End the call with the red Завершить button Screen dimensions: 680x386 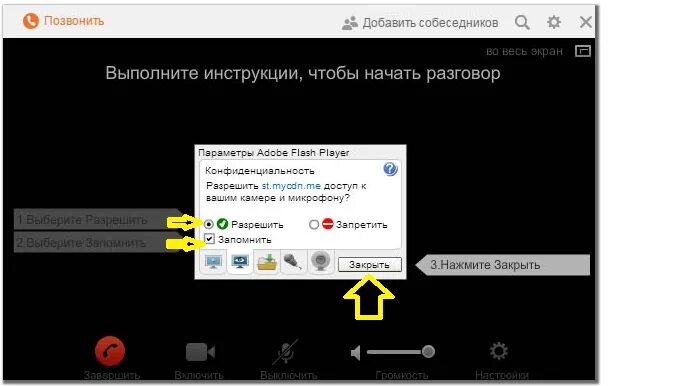(110, 351)
